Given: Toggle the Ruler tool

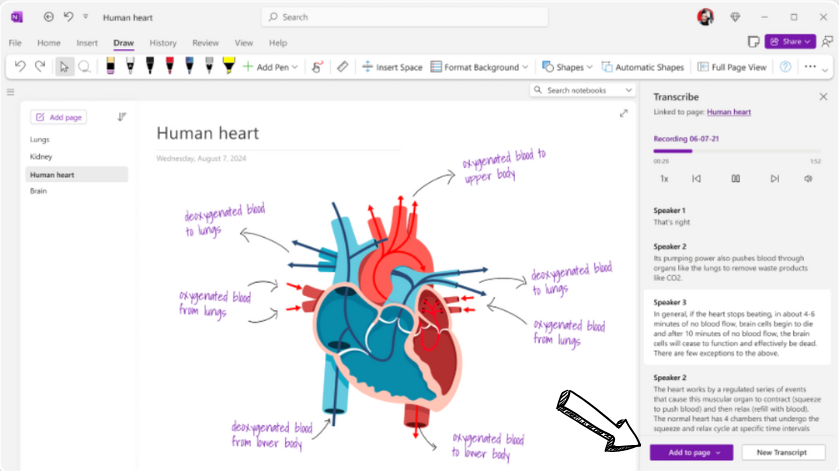Looking at the screenshot, I should [x=342, y=67].
